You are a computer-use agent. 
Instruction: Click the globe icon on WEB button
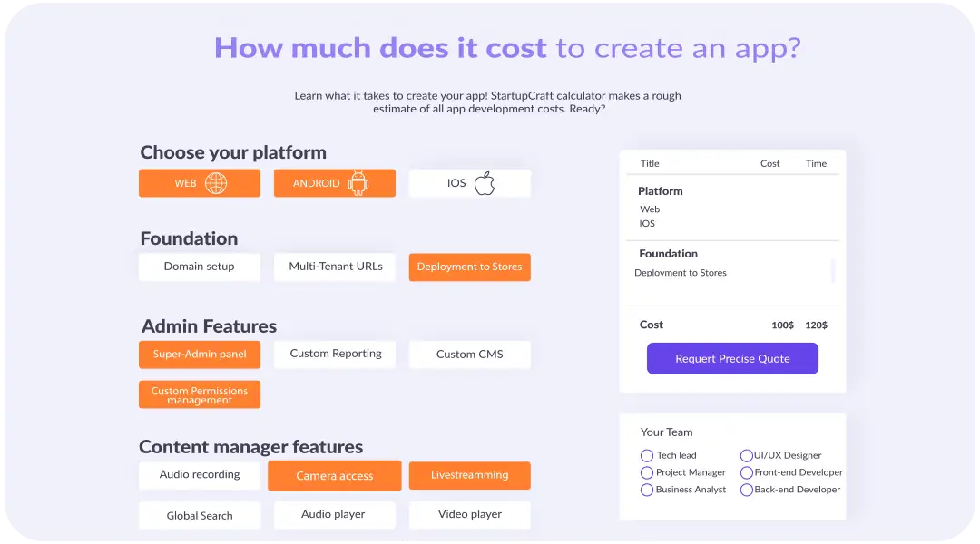tap(216, 183)
